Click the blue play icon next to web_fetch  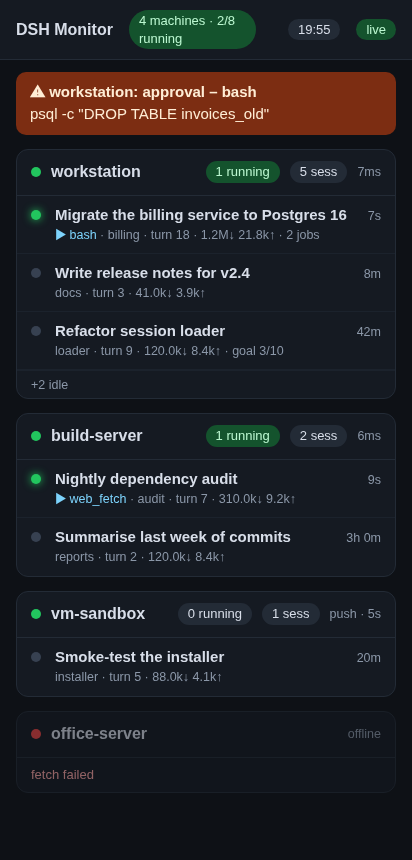click(61, 499)
